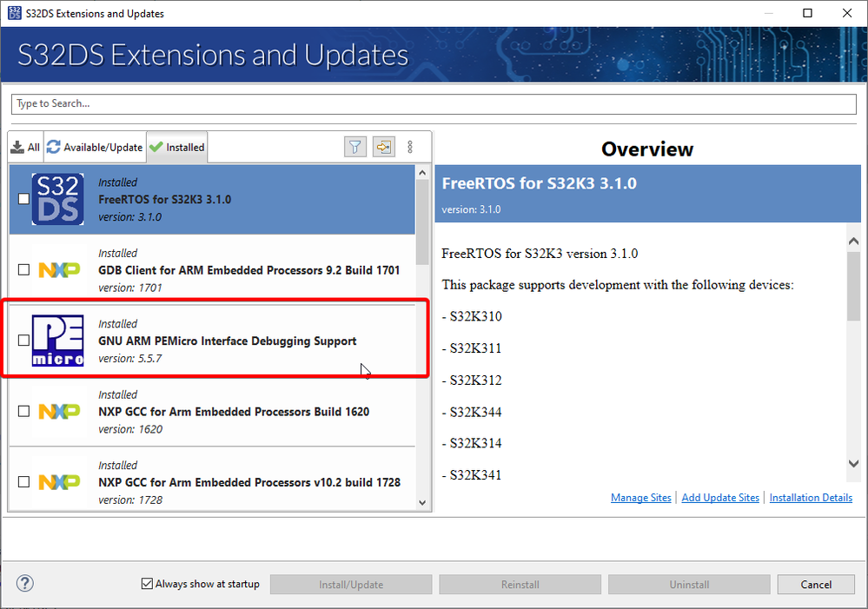Check the NXP GCC v10.2 build 1728 checkbox
The image size is (868, 609).
(x=23, y=482)
